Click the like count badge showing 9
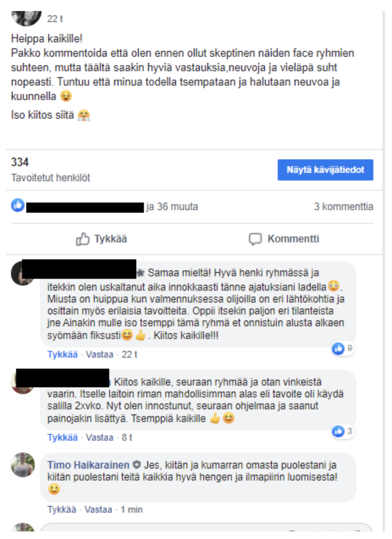The image size is (392, 539). (343, 349)
